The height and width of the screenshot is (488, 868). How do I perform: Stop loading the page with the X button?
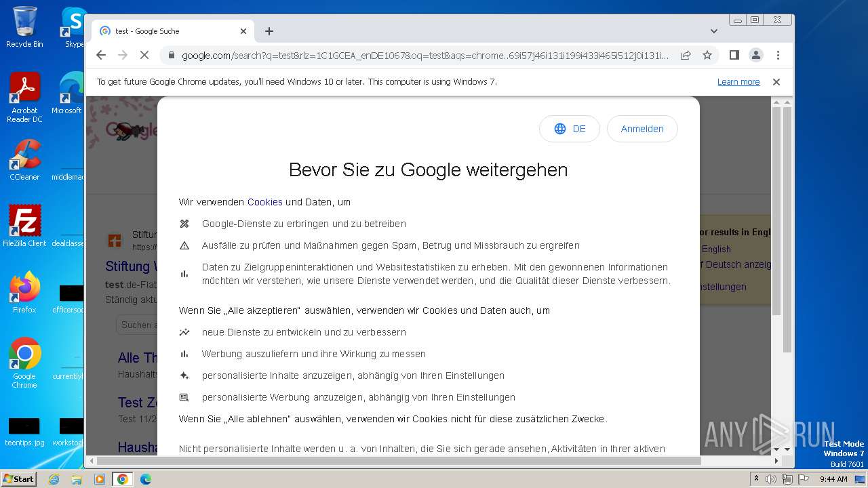click(x=144, y=55)
